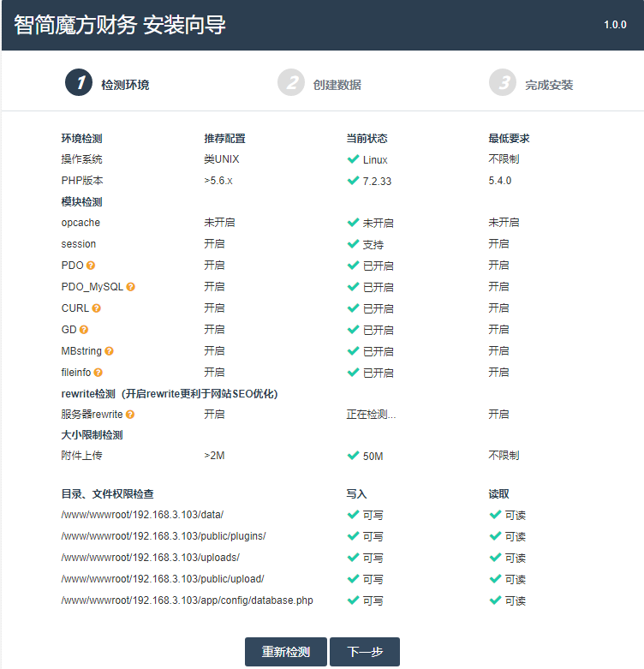Click the green check beside 7.2.33

[353, 181]
